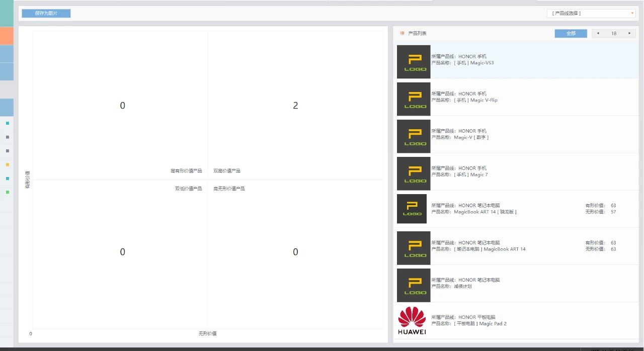Select MagicBook ART 14 [骁龙版] logo
Image resolution: width=644 pixels, height=351 pixels.
point(412,209)
